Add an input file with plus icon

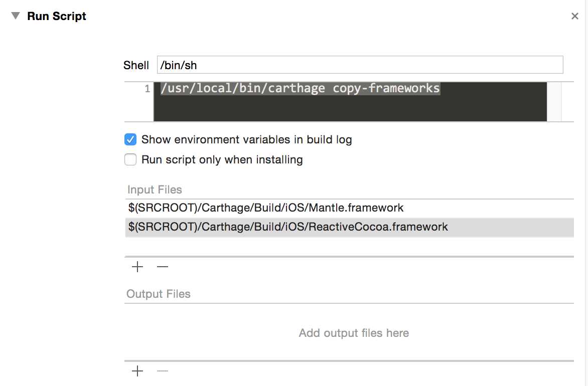[x=137, y=267]
